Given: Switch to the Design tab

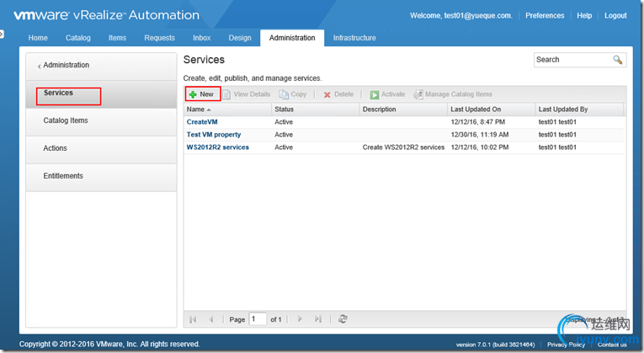Looking at the screenshot, I should pyautogui.click(x=240, y=38).
